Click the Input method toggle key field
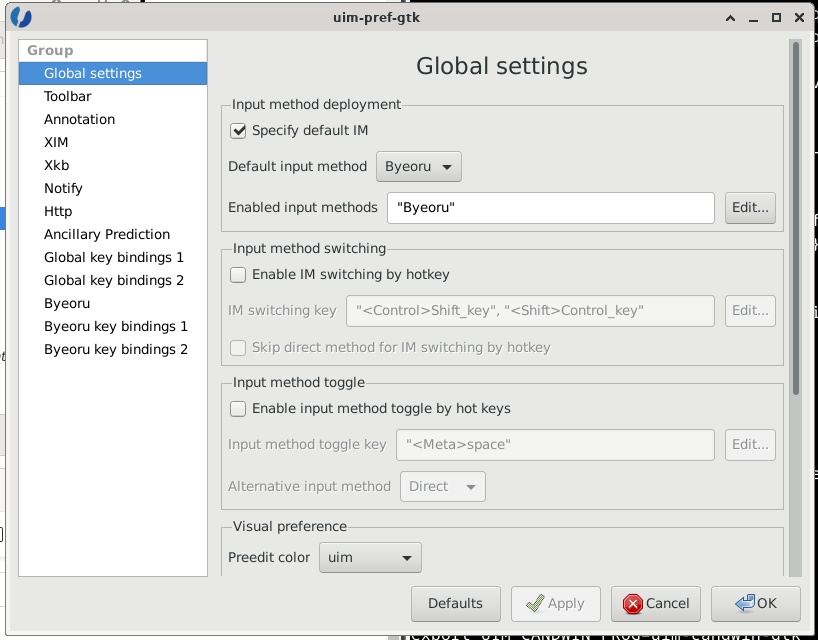This screenshot has width=818, height=640. [556, 445]
